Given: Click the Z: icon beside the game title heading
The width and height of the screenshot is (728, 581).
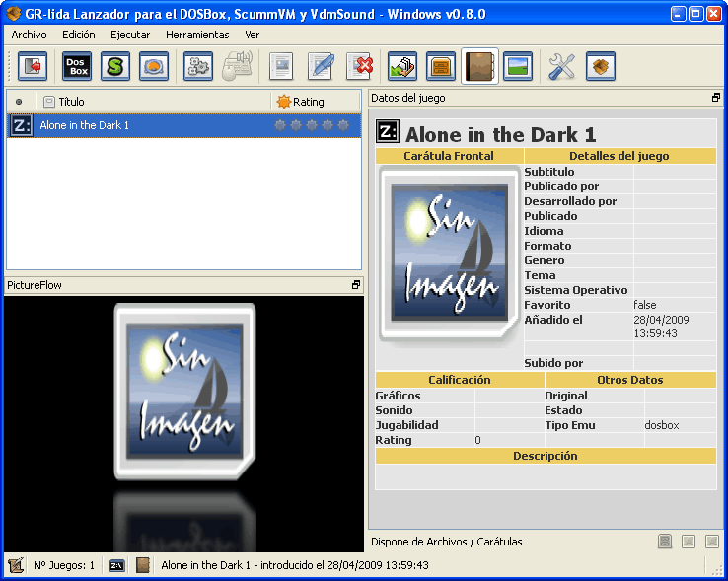Looking at the screenshot, I should (388, 132).
